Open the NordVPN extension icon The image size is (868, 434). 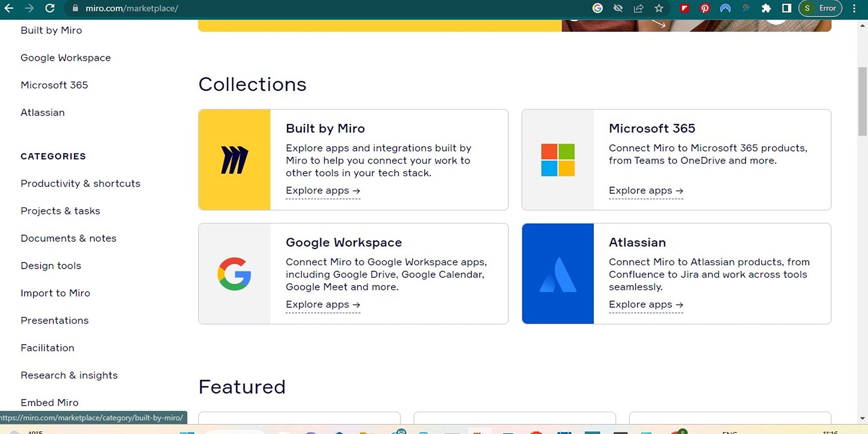pos(725,8)
